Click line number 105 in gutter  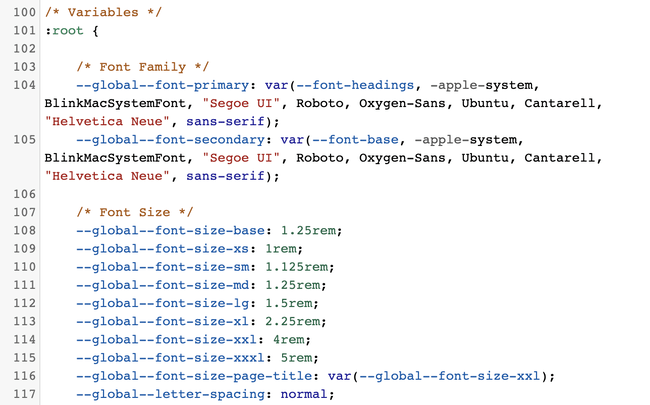24,140
